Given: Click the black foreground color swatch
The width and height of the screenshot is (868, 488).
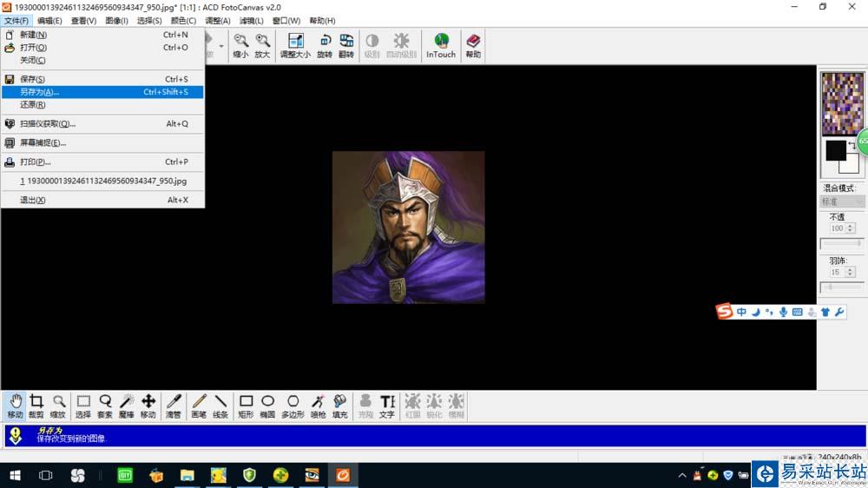Looking at the screenshot, I should pos(835,150).
